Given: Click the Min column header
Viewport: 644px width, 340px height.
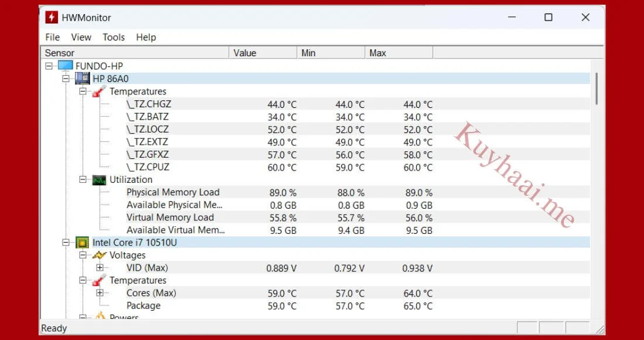Looking at the screenshot, I should pos(331,53).
